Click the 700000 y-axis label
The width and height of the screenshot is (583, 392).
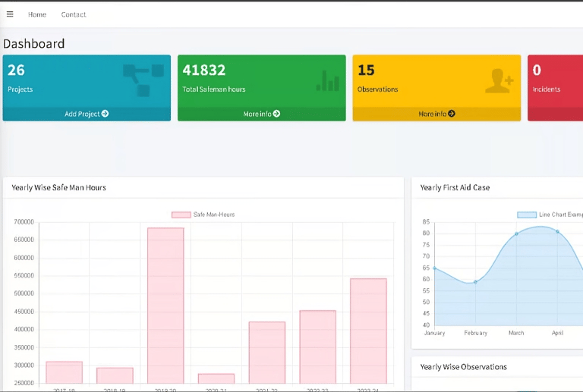coord(24,221)
